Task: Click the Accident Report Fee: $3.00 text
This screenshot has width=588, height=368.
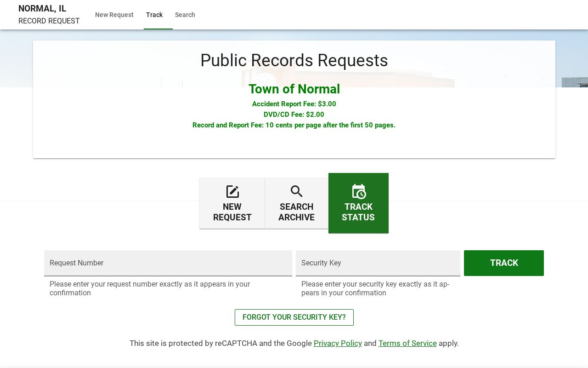Action: point(294,104)
